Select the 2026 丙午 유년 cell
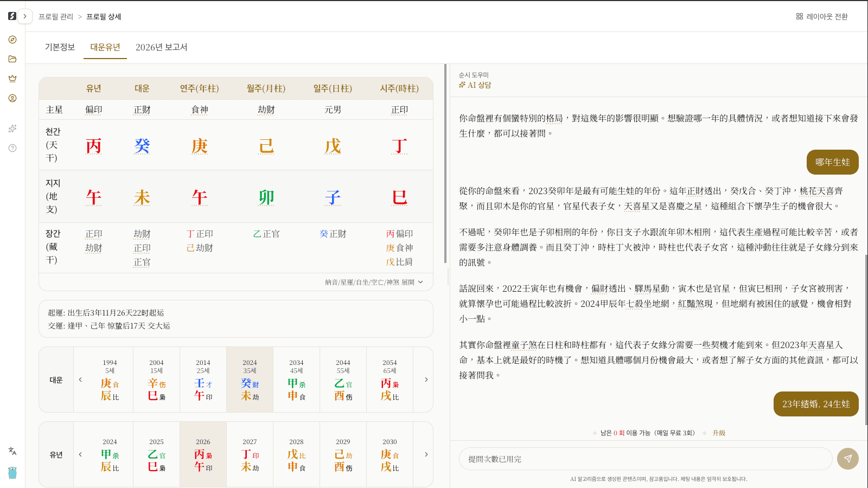This screenshot has width=868, height=488. tap(203, 454)
